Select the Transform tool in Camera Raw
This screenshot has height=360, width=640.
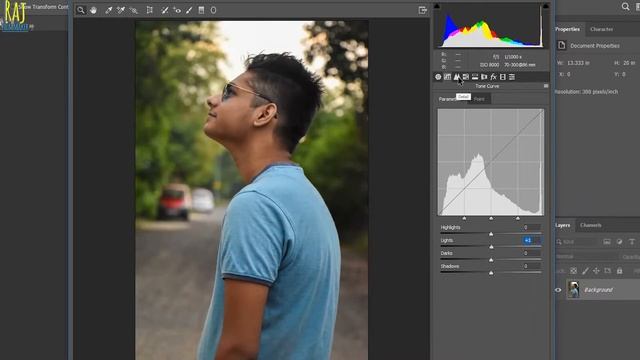point(150,10)
